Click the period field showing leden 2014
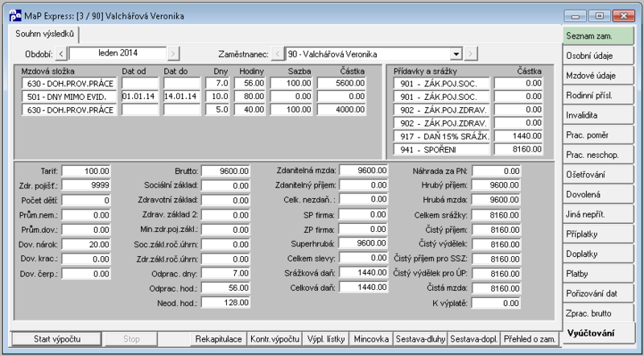The image size is (644, 356). point(118,53)
